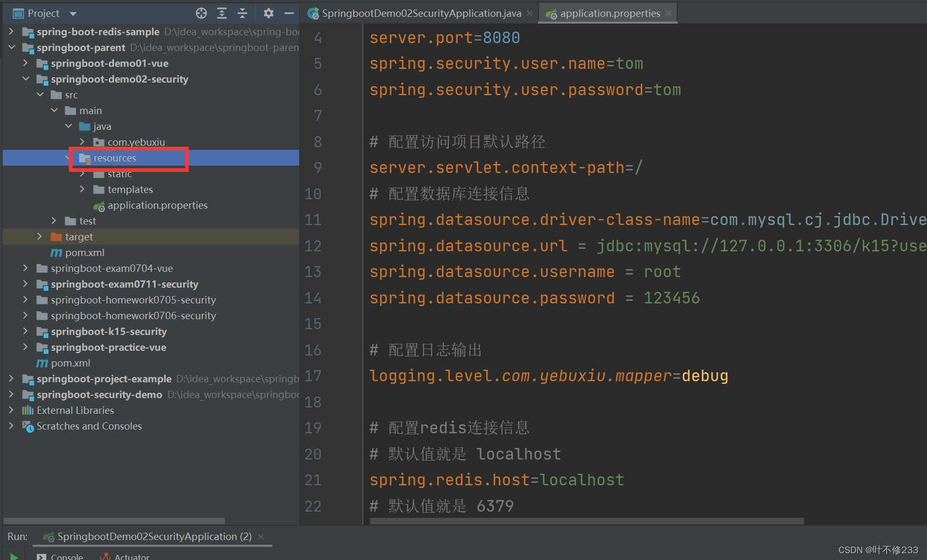Click server.servlet.context-path=/ line

506,168
